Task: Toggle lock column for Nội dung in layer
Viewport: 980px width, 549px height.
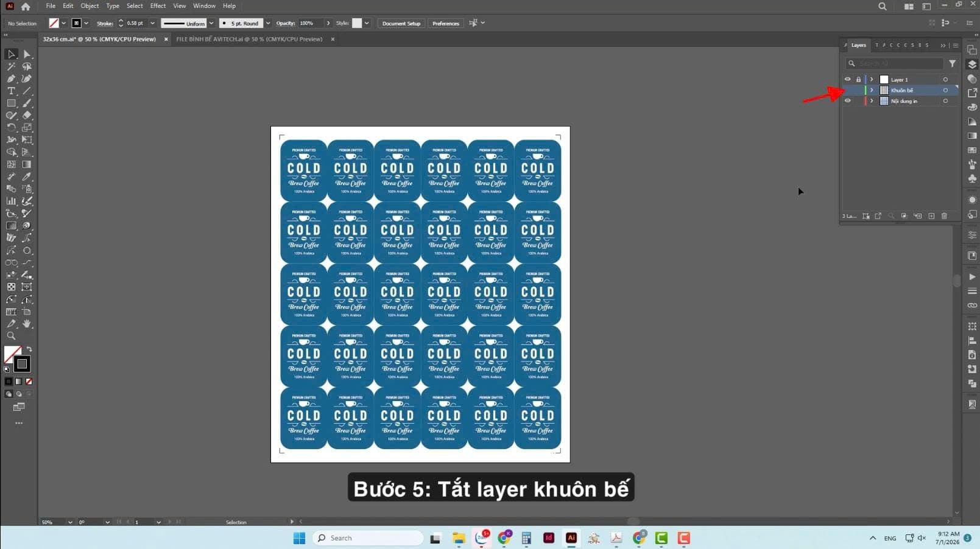Action: coord(858,101)
